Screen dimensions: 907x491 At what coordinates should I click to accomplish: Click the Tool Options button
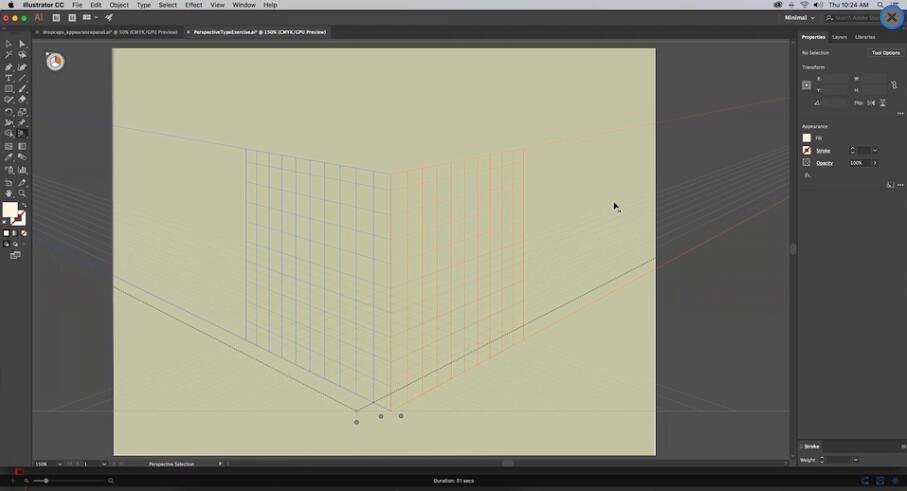click(x=885, y=53)
